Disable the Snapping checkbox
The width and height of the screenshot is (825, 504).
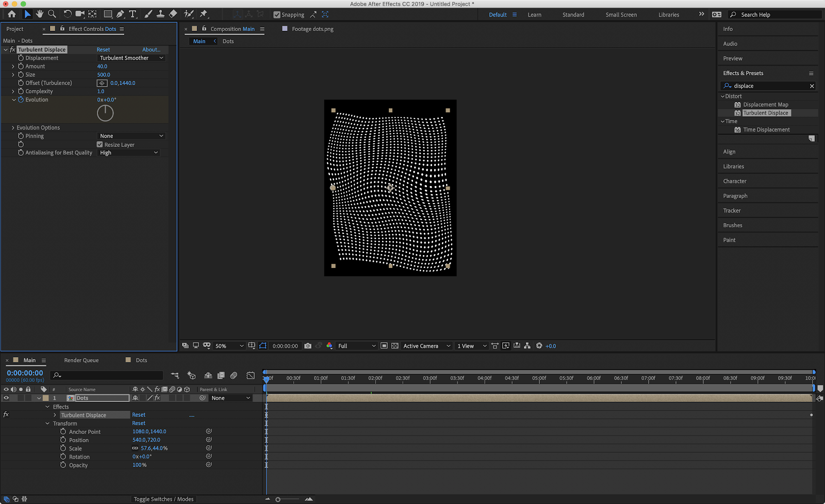click(x=277, y=14)
